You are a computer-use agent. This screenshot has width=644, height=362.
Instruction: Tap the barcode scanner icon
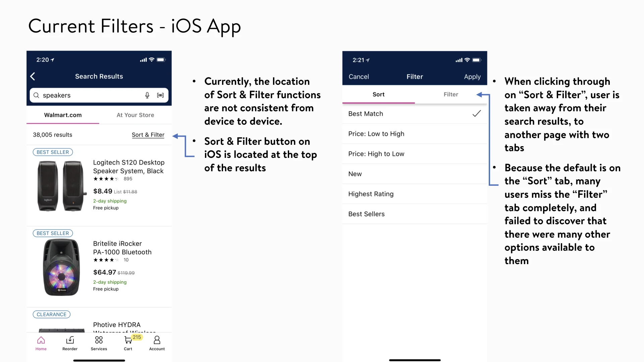coord(160,95)
